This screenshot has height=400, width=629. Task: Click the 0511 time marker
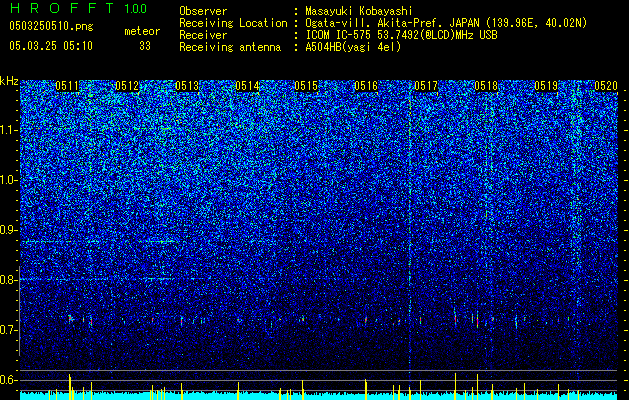point(67,86)
